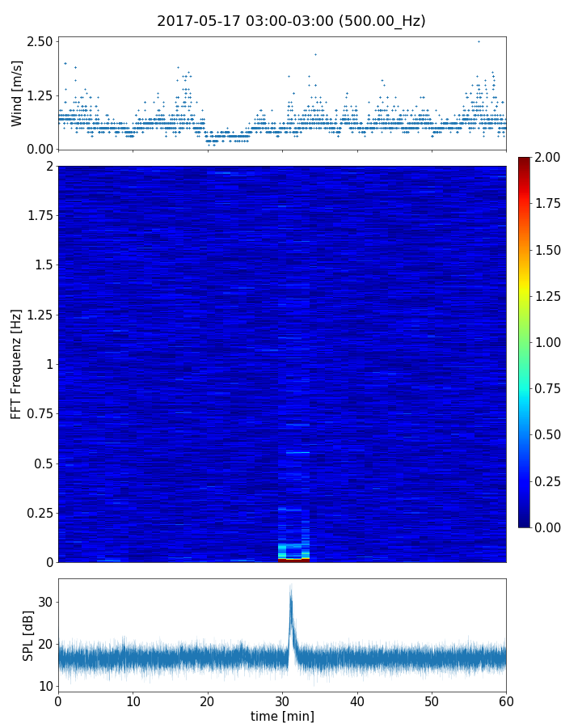Click the colorbar at the 1.00 level

point(525,342)
